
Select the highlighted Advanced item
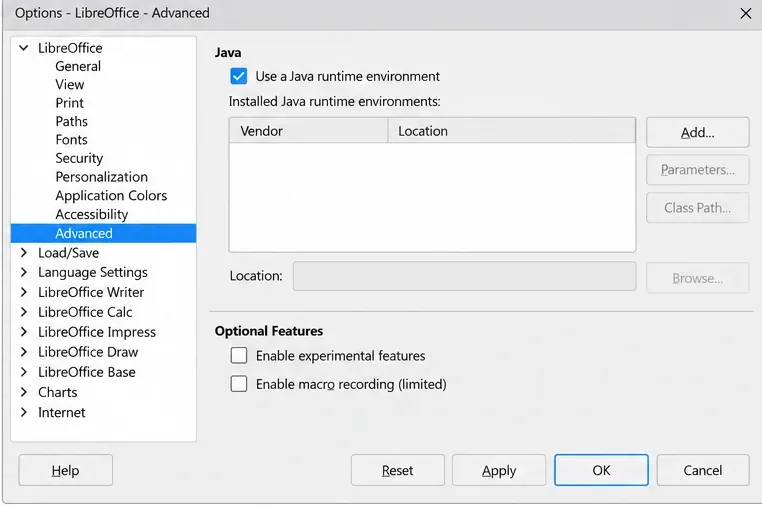(104, 233)
